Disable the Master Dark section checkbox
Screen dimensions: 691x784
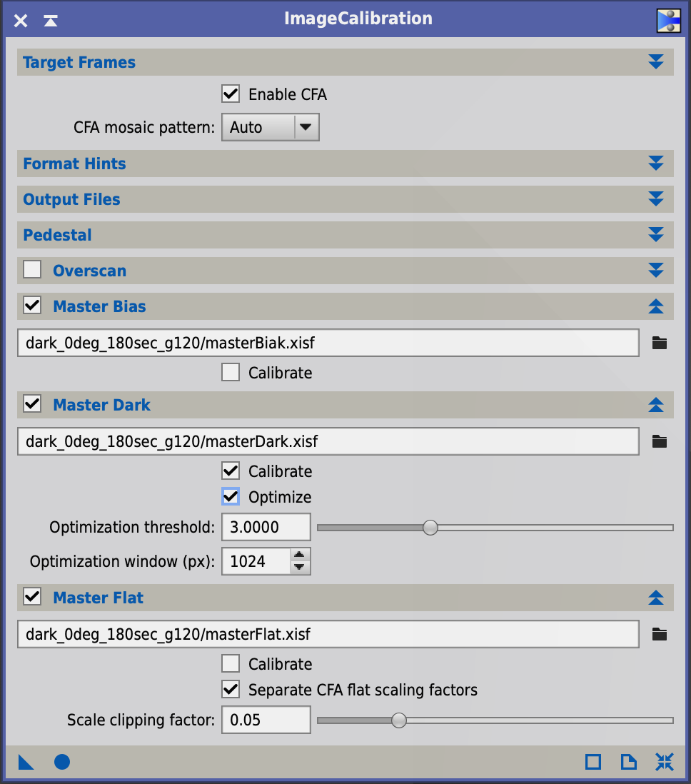tap(33, 404)
